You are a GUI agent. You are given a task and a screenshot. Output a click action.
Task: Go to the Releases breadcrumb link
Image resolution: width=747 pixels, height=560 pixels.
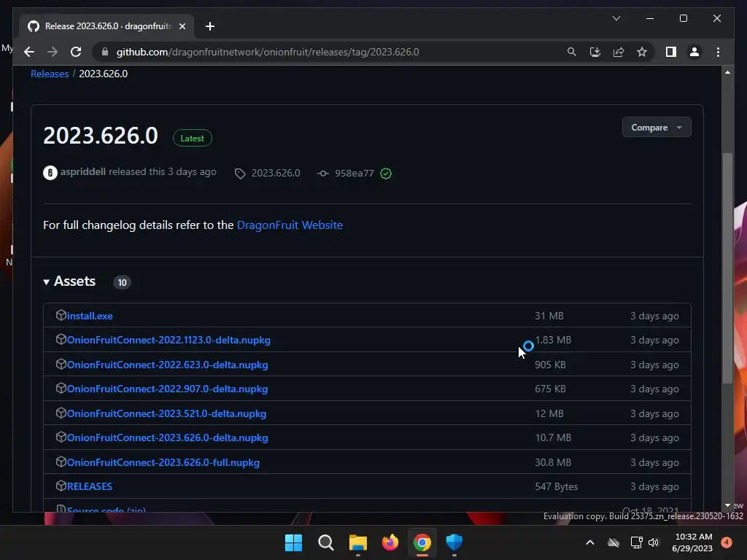pos(50,74)
